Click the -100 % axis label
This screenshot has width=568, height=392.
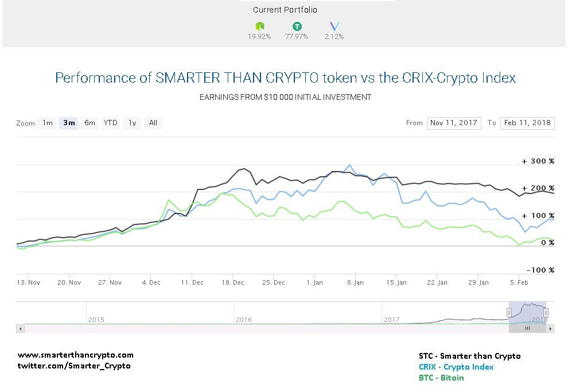pyautogui.click(x=540, y=270)
